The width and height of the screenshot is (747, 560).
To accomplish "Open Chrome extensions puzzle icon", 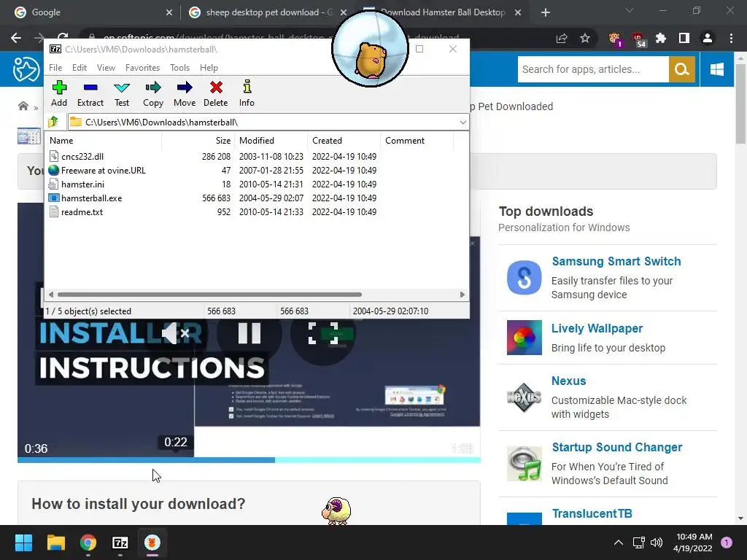I will tap(661, 38).
